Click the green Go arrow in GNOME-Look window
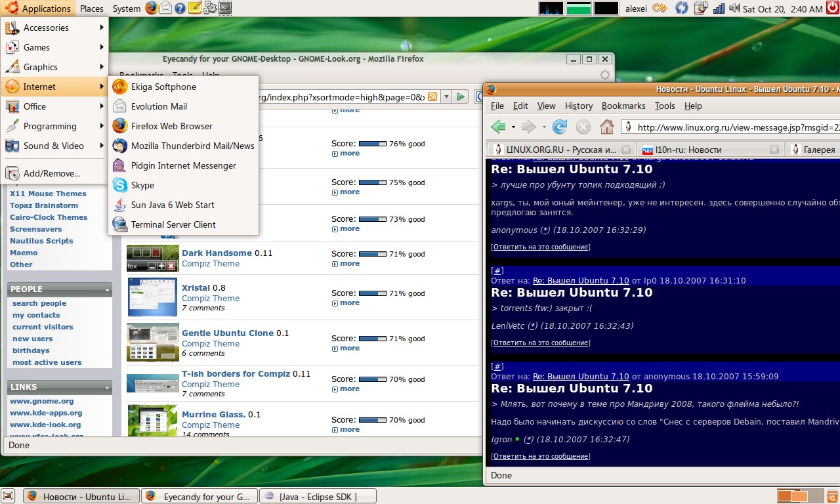840x504 pixels. [x=461, y=96]
